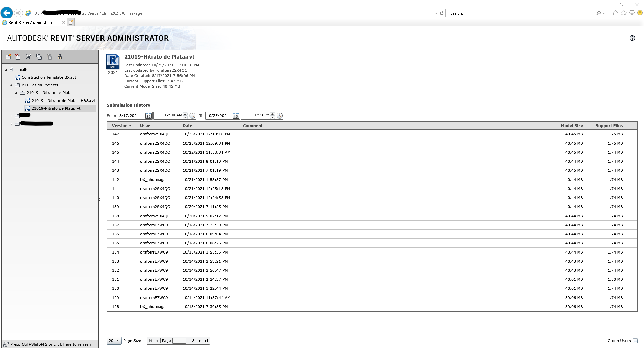
Task: Go to the previous history page
Action: click(x=157, y=341)
